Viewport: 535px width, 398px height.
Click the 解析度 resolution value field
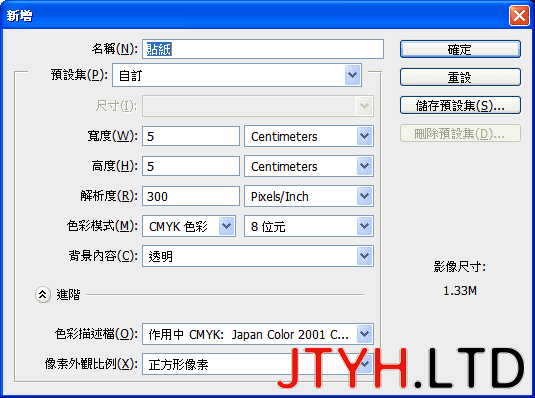(x=191, y=196)
